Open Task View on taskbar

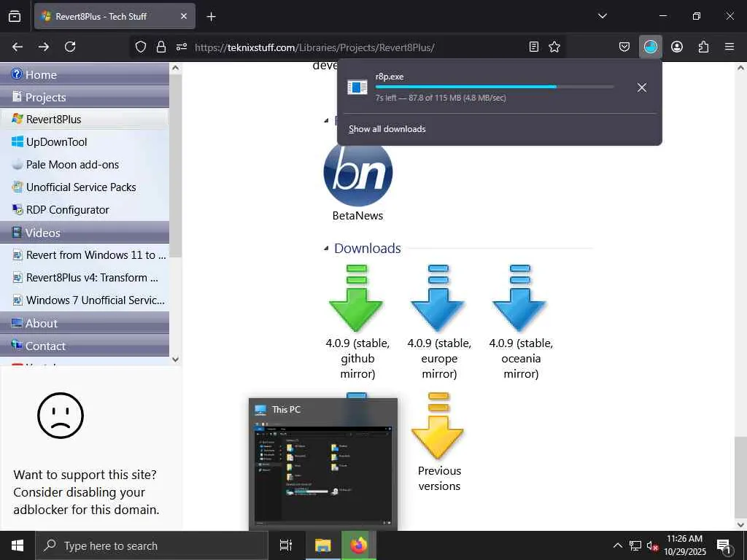[286, 545]
